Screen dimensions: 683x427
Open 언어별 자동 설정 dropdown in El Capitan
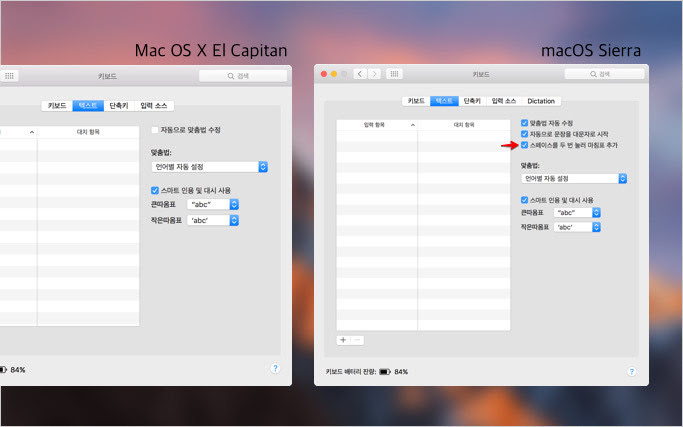pyautogui.click(x=210, y=167)
